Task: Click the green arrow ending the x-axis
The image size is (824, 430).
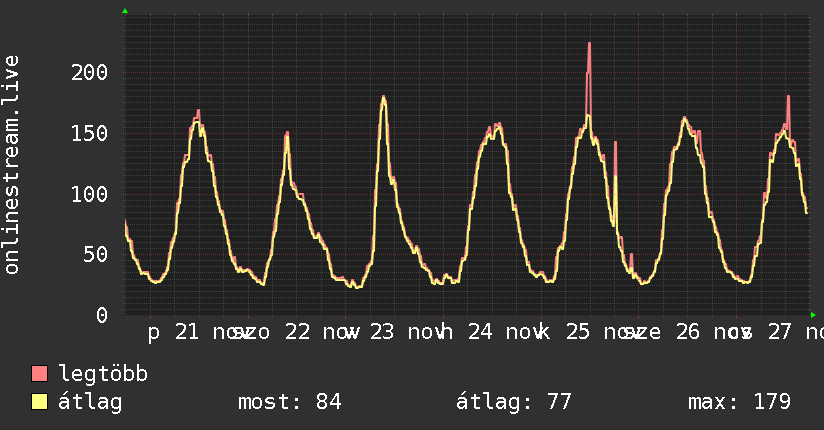Action: point(813,315)
